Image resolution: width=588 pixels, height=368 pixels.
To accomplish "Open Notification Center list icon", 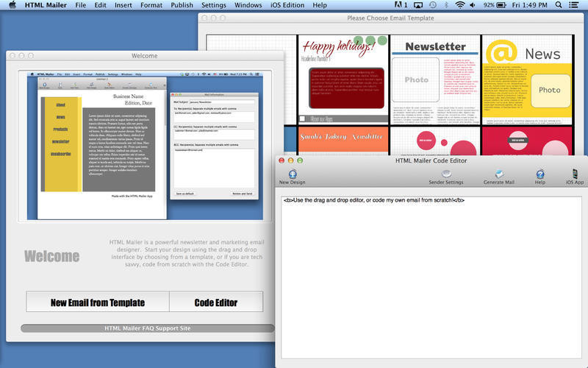I will (573, 5).
